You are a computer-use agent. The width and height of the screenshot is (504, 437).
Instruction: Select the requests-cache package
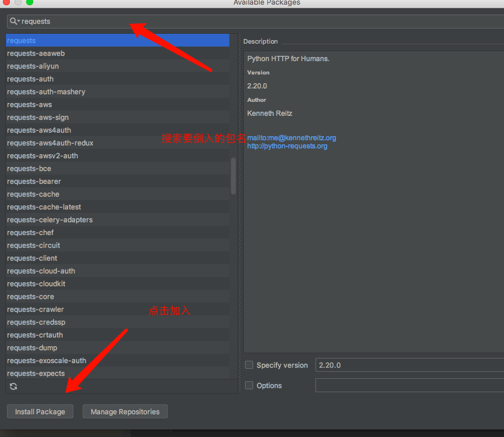point(118,194)
